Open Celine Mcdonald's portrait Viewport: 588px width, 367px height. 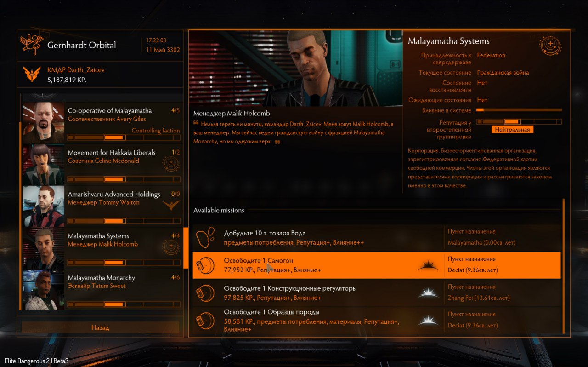(43, 165)
